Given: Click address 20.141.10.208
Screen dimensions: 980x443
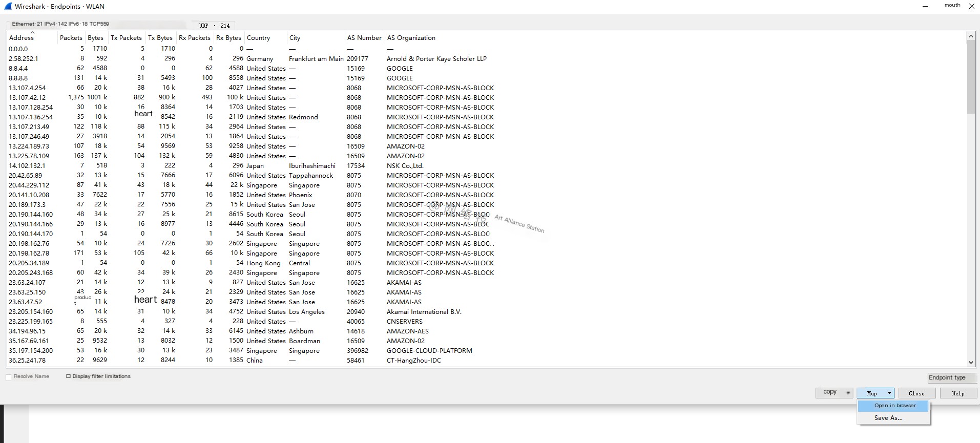Looking at the screenshot, I should pyautogui.click(x=29, y=195).
